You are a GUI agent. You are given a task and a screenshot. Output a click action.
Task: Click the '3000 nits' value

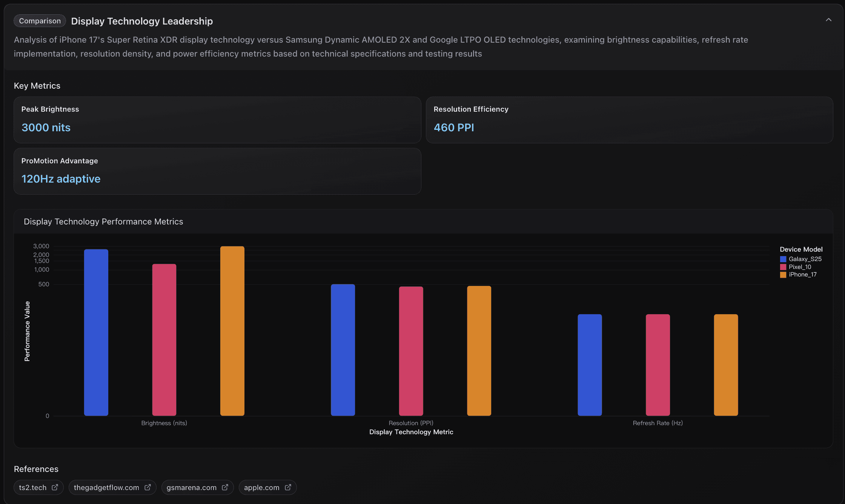coord(46,128)
